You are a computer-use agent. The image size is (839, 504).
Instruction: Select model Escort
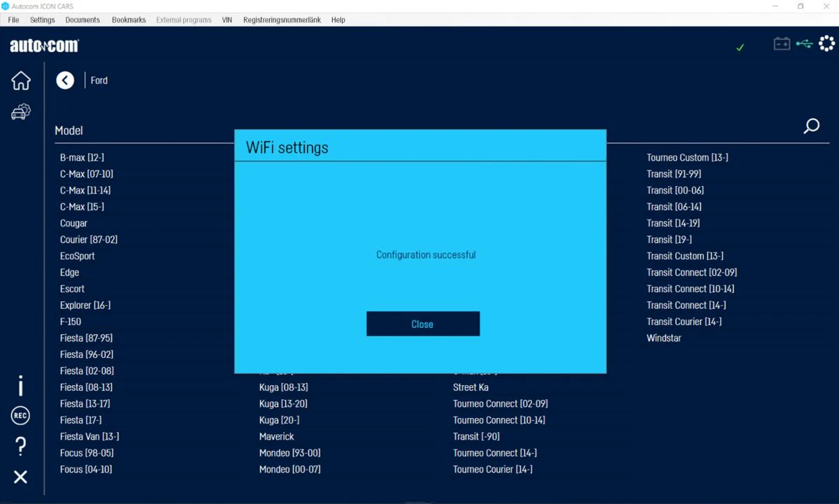(72, 289)
